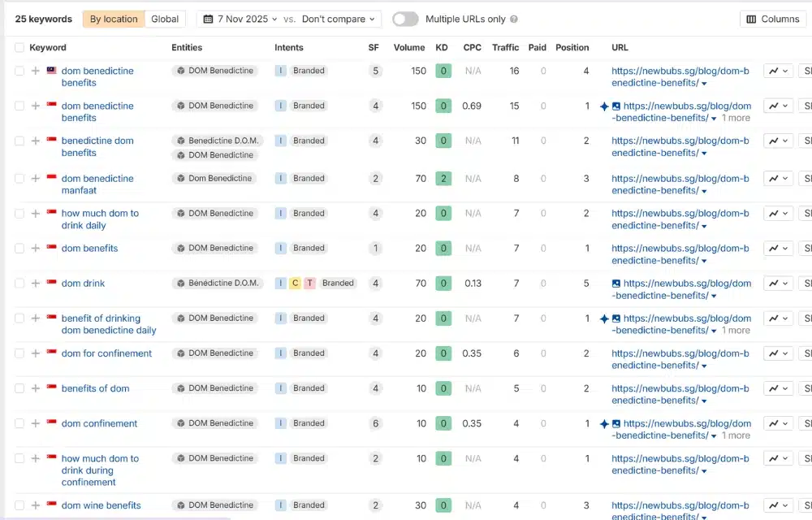Click plus icon beside 'dom wine benefits'

click(x=35, y=505)
